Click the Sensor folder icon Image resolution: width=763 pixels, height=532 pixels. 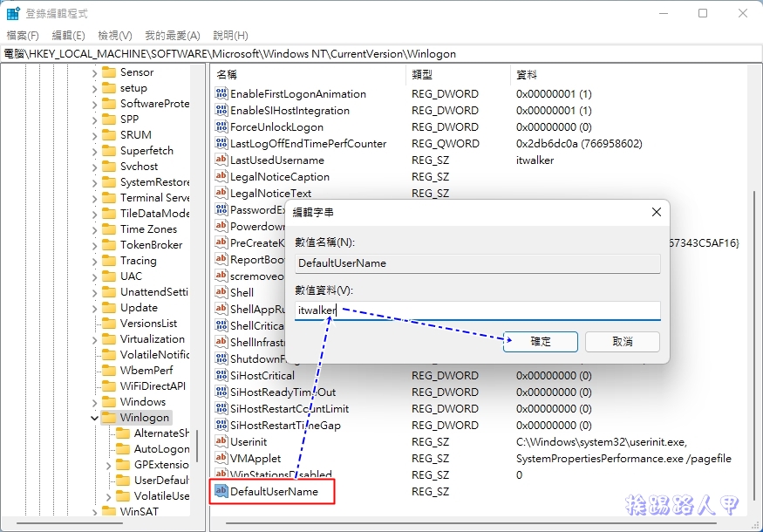coord(109,72)
